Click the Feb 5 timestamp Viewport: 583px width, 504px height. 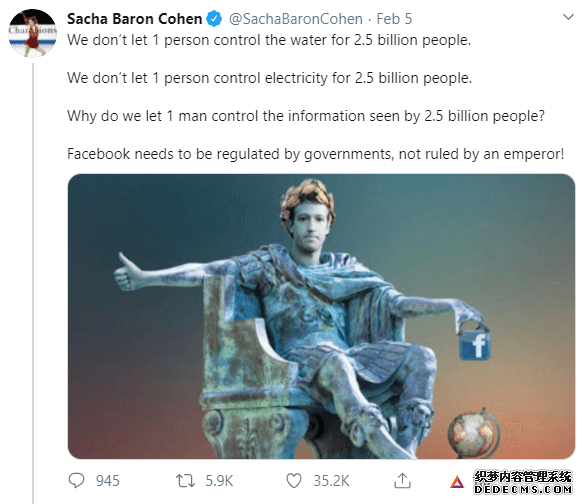tap(394, 19)
